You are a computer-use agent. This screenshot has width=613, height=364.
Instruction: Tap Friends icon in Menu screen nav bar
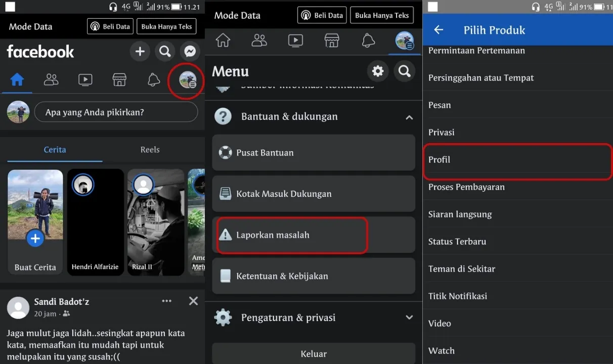(x=259, y=41)
